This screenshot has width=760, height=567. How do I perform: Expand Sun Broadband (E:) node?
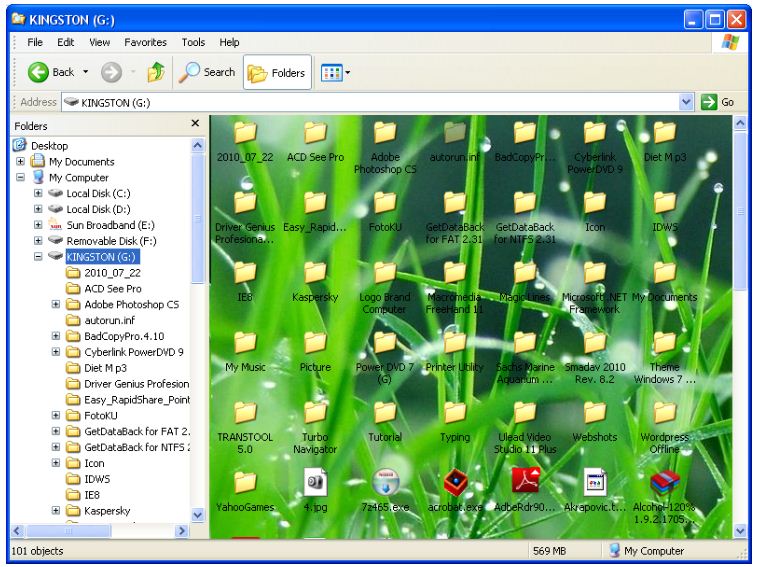click(x=38, y=225)
